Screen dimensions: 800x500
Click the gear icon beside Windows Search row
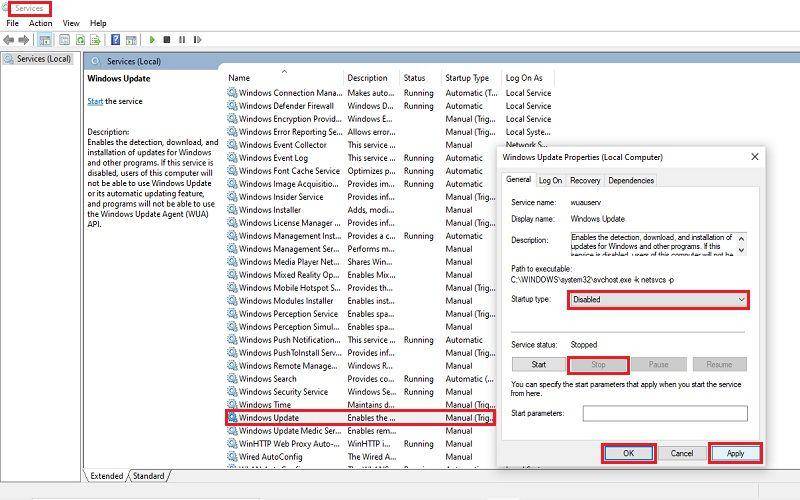pos(232,379)
